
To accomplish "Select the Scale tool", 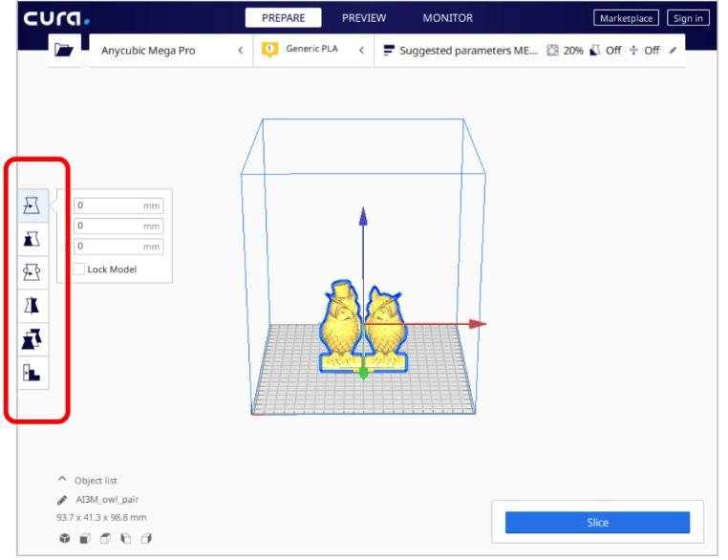I will click(x=33, y=239).
